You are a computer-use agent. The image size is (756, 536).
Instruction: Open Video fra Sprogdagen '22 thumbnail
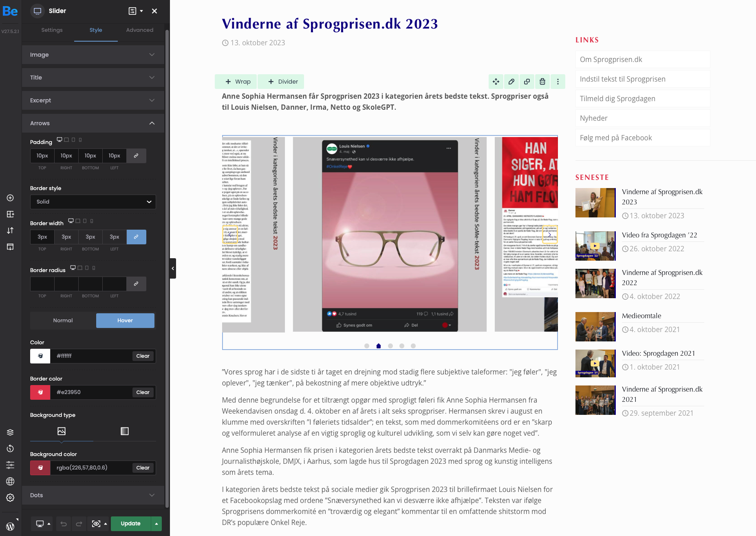coord(595,246)
